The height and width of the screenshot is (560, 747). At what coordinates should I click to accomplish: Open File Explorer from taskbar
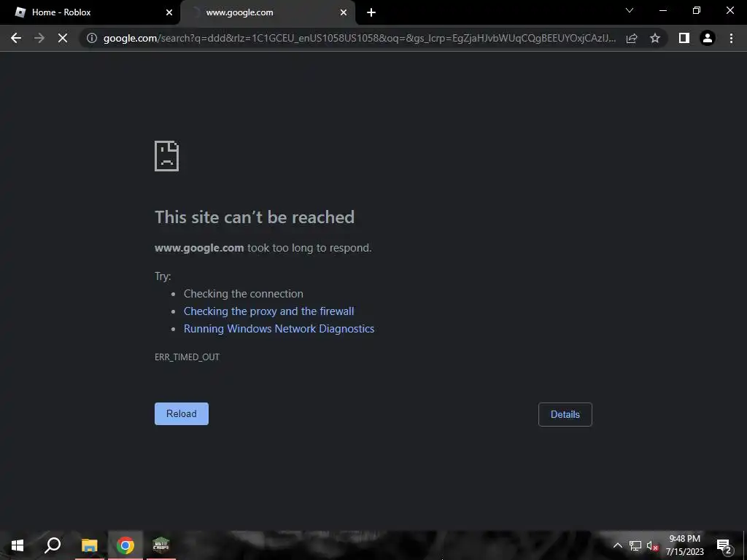[x=89, y=545]
